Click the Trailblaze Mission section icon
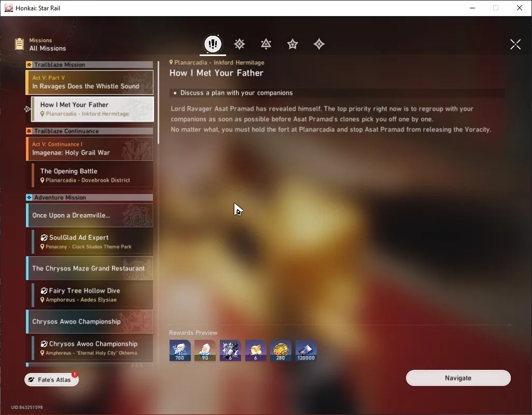 click(29, 64)
